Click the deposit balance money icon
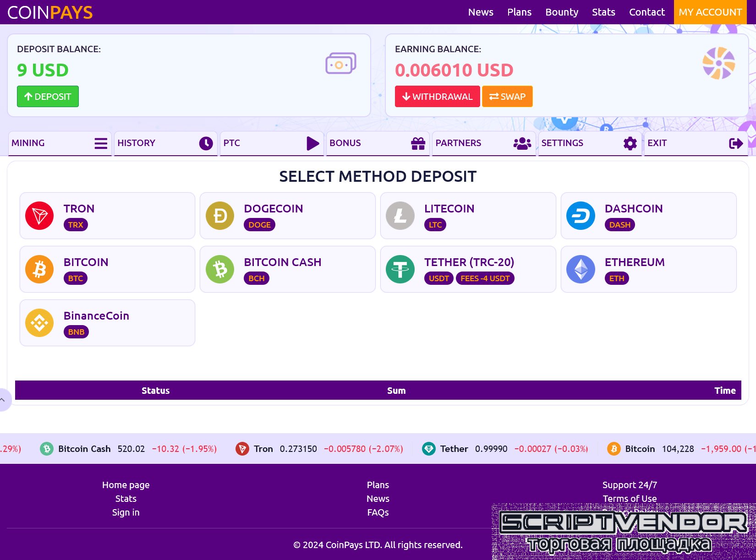Screen dimensions: 756x560 341,64
